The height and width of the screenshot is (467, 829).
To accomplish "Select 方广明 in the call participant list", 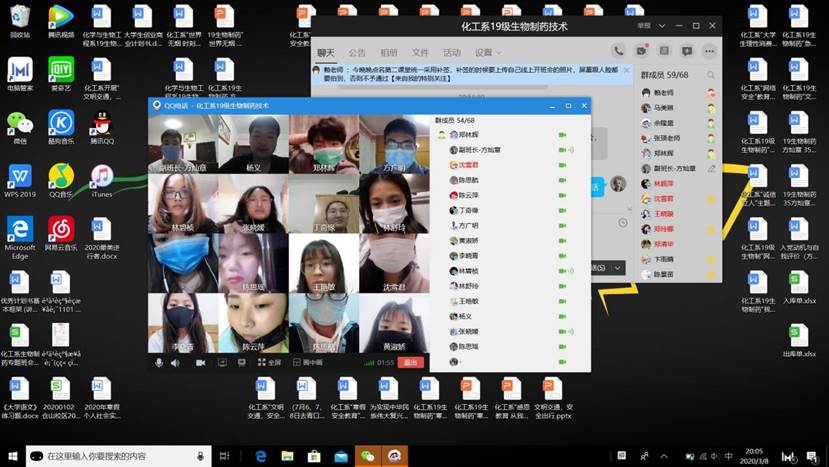I will tap(510, 225).
